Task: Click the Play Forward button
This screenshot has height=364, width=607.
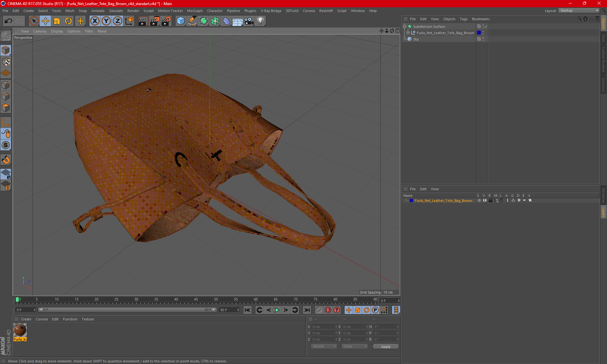Action: click(277, 310)
